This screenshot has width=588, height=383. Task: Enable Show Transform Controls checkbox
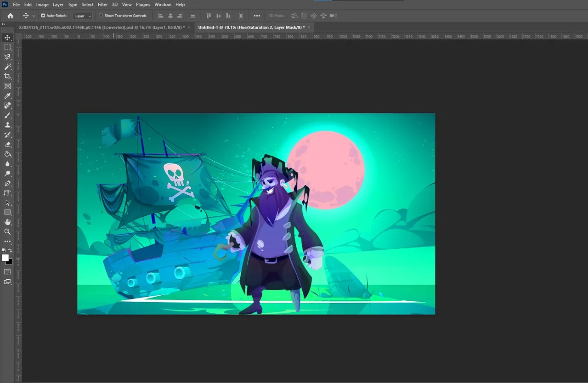(x=101, y=16)
